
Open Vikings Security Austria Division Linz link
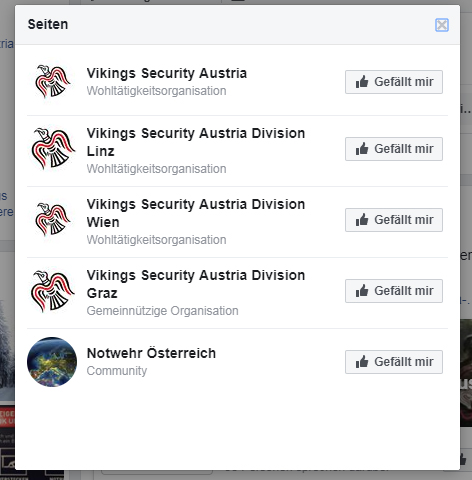(x=196, y=142)
